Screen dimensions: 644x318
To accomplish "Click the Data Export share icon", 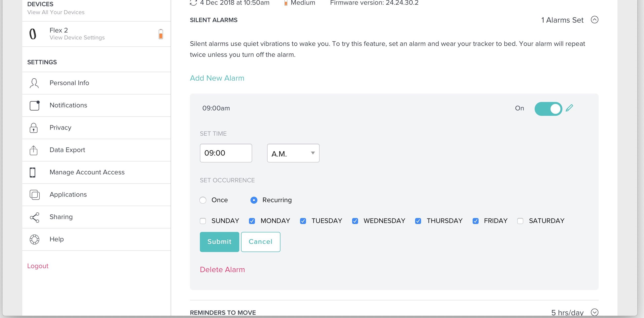I will click(x=34, y=150).
